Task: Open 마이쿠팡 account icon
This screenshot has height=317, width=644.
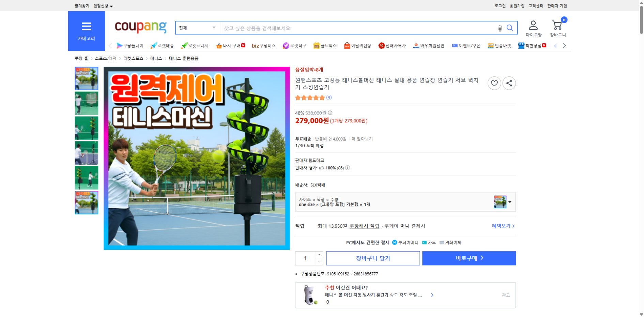Action: [533, 25]
